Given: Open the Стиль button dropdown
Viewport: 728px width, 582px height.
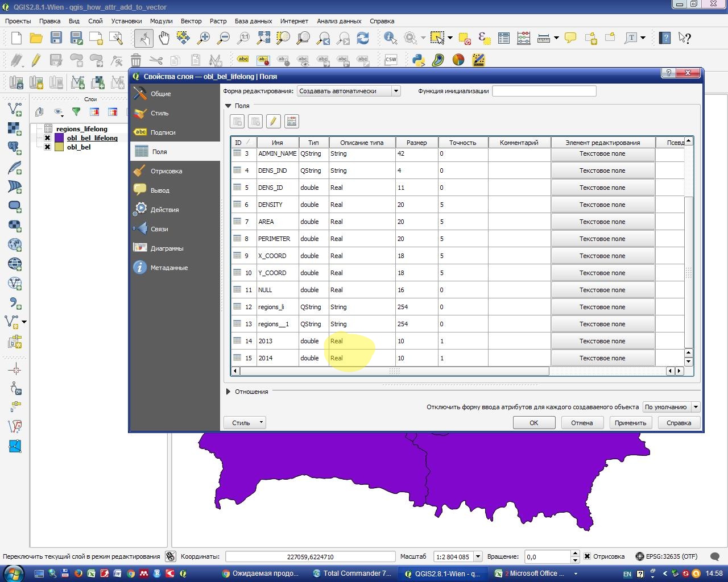Looking at the screenshot, I should pos(244,423).
